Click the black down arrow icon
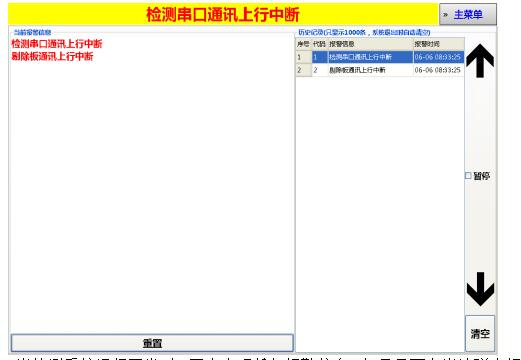The width and height of the screenshot is (521, 360). pos(480,289)
